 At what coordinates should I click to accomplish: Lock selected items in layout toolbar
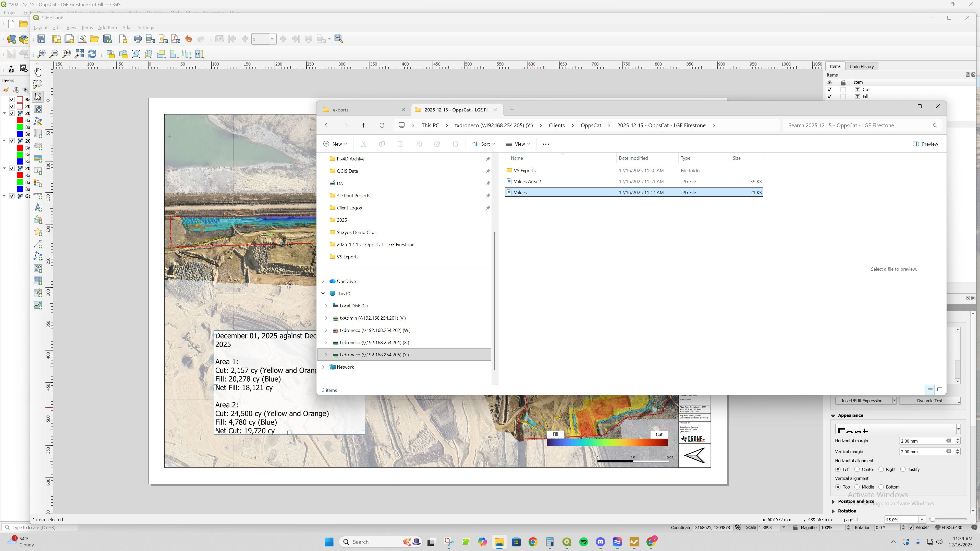pos(111,54)
